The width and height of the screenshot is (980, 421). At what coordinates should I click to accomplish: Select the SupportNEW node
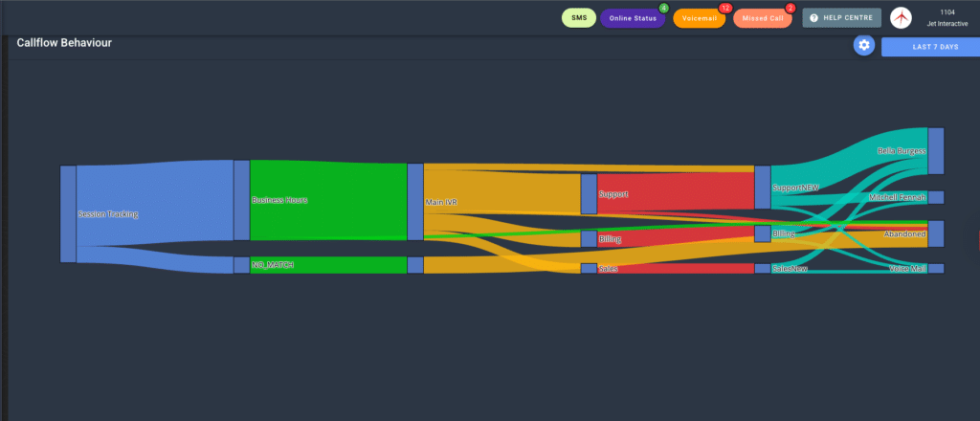(x=762, y=188)
